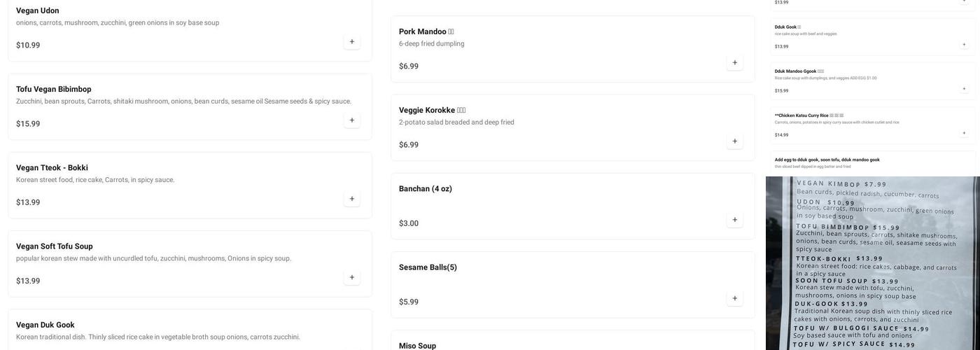Add Chicken Katsu Curry Rice to order
Image resolution: width=980 pixels, height=350 pixels.
point(964,133)
